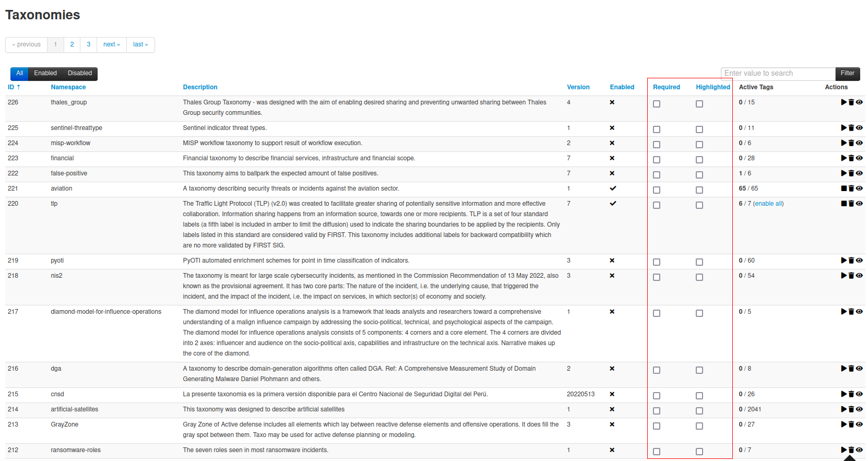Mark cnsd taxonomy as Required
The height and width of the screenshot is (461, 868).
click(x=657, y=396)
